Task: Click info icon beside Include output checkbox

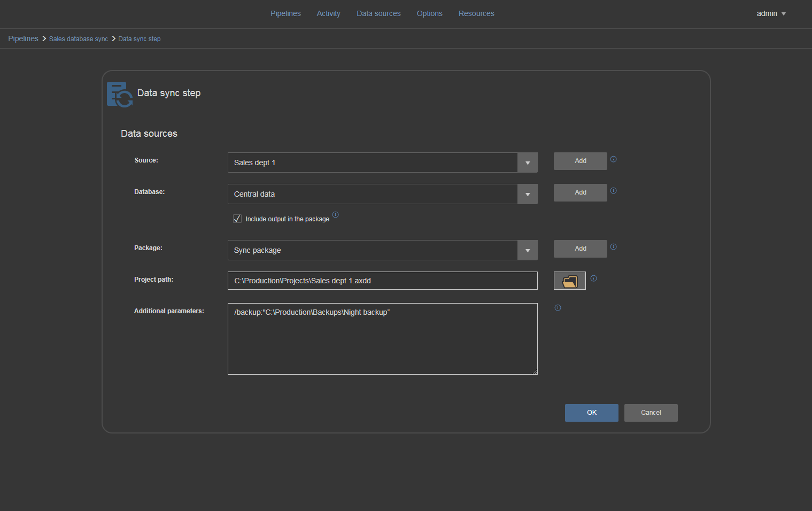Action: (x=335, y=215)
